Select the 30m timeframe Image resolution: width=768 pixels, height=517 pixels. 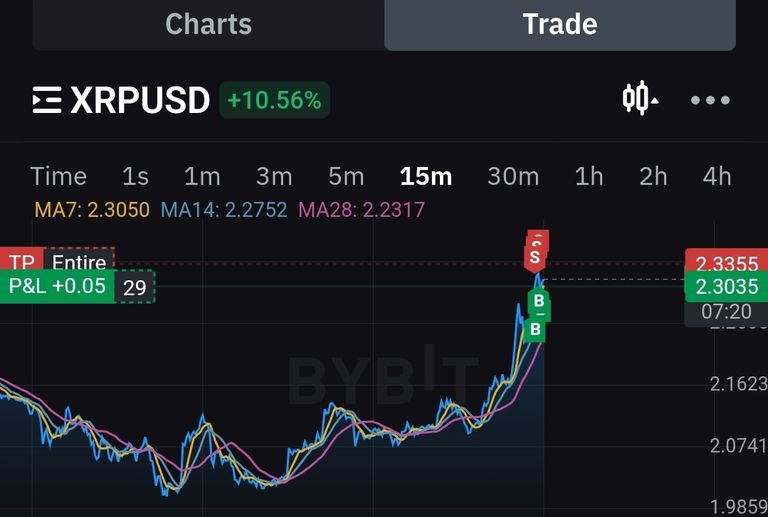(513, 176)
